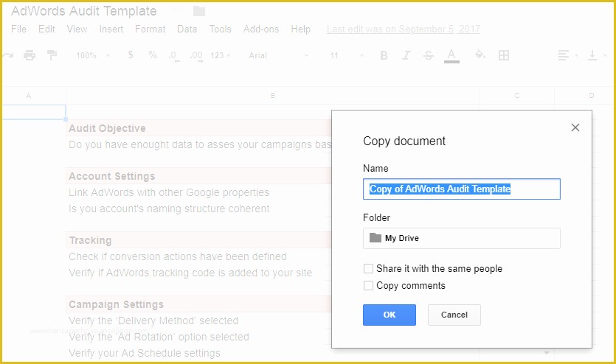Viewport: 616px width, 364px height.
Task: Click the Cancel button
Action: [454, 315]
